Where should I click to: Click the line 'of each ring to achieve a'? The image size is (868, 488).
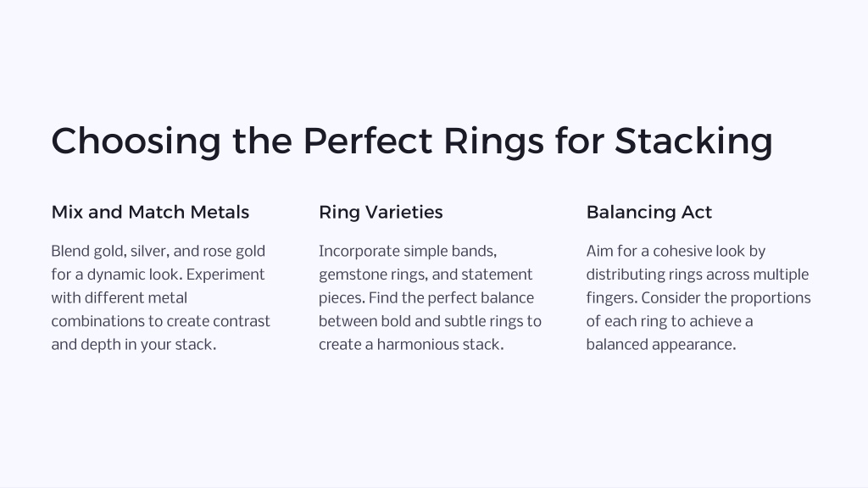[670, 321]
